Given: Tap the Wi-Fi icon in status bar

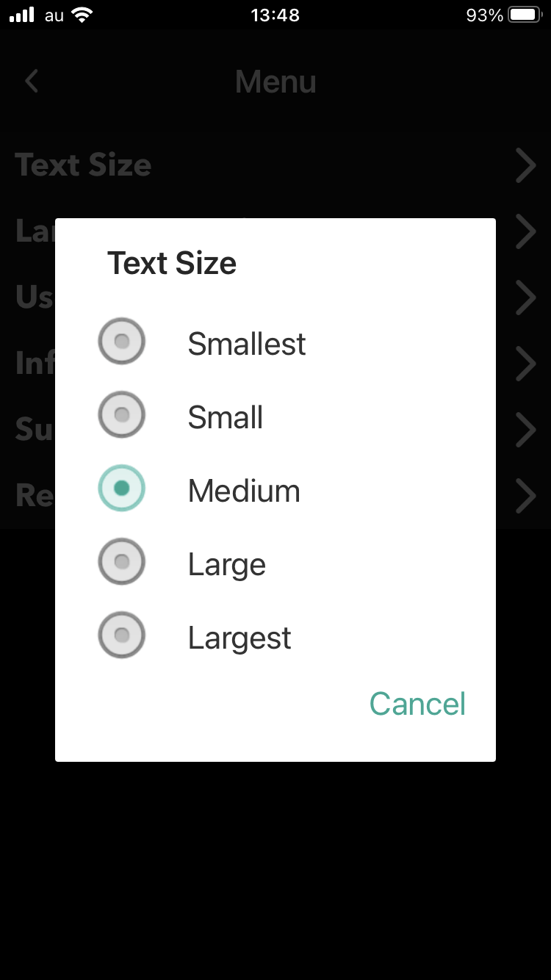Looking at the screenshot, I should (83, 15).
